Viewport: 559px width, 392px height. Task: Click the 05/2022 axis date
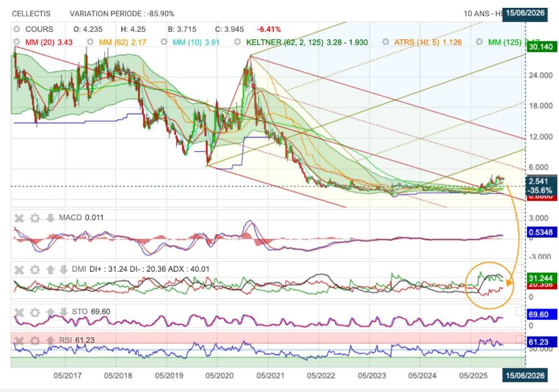click(x=321, y=375)
